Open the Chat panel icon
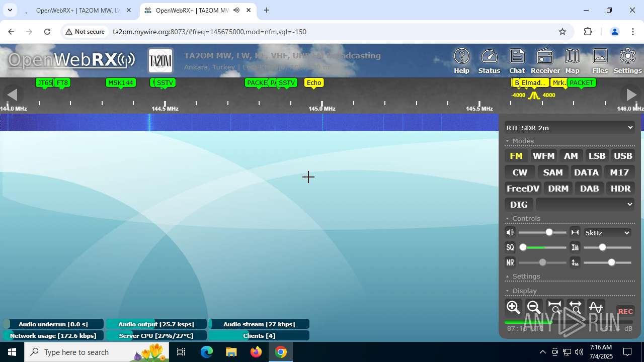Viewport: 644px width, 362px height. [517, 61]
